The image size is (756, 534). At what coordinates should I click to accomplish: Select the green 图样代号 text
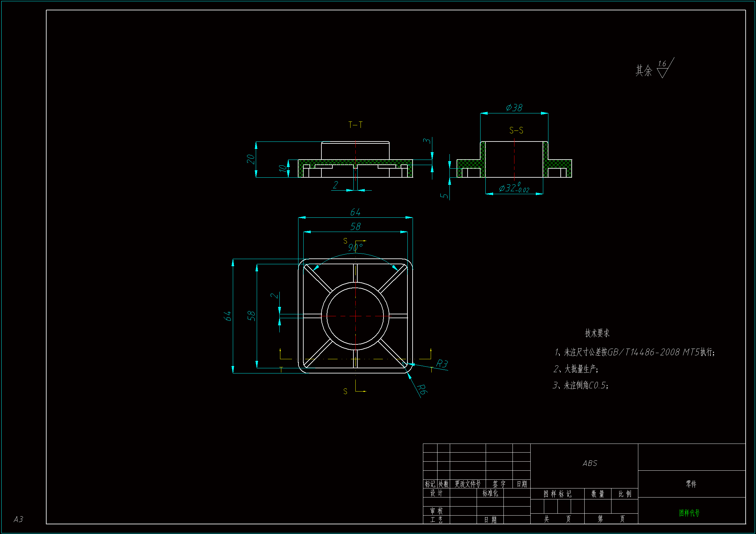click(x=689, y=513)
